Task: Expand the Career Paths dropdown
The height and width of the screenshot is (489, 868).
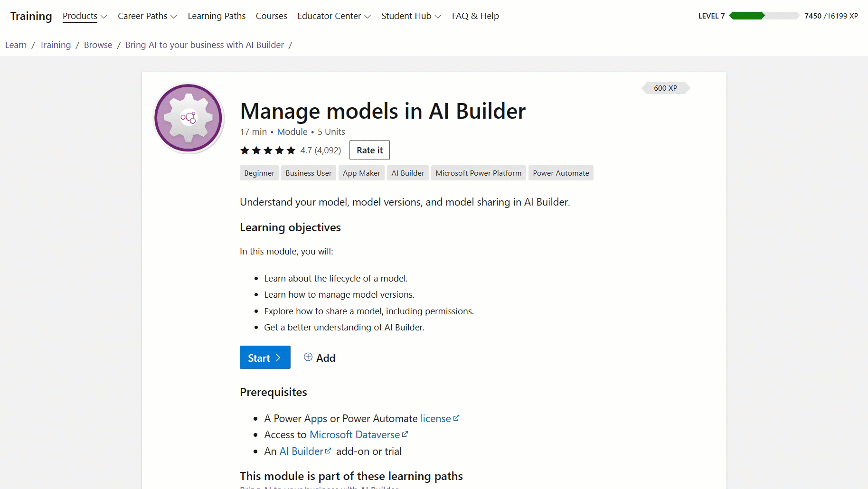Action: tap(147, 16)
